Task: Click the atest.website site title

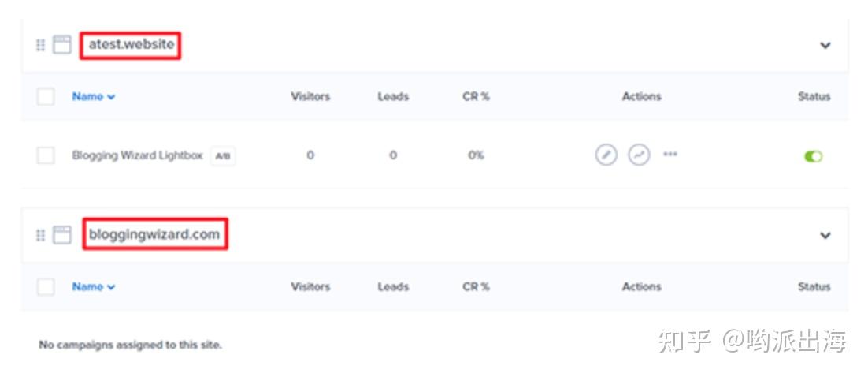Action: 131,44
